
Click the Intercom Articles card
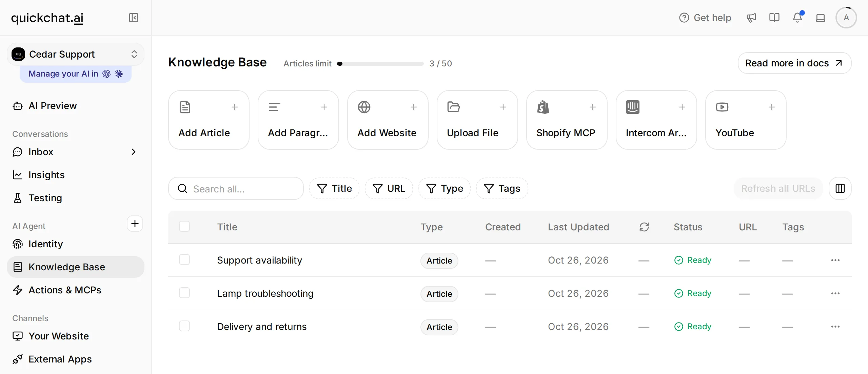click(656, 120)
